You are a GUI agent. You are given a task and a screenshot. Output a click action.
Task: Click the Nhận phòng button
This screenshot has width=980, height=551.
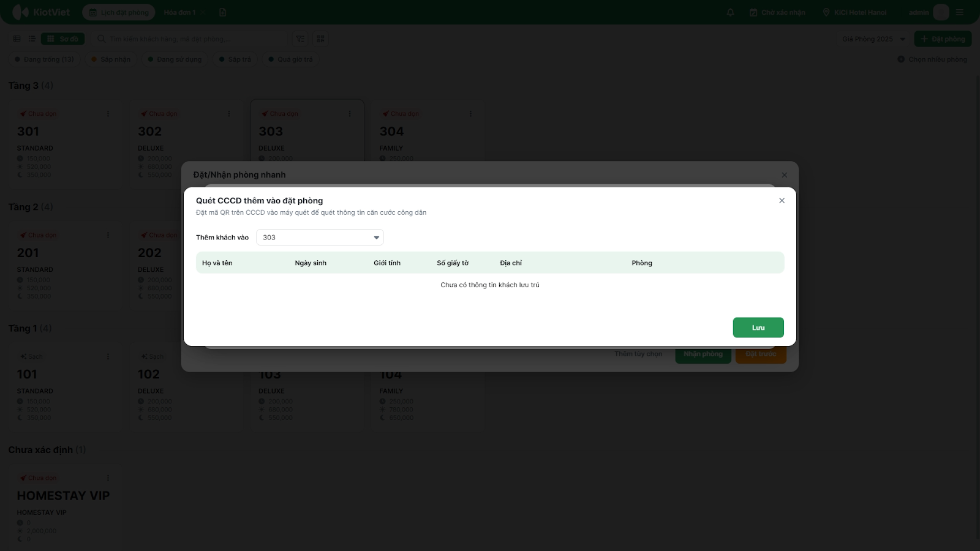tap(703, 354)
